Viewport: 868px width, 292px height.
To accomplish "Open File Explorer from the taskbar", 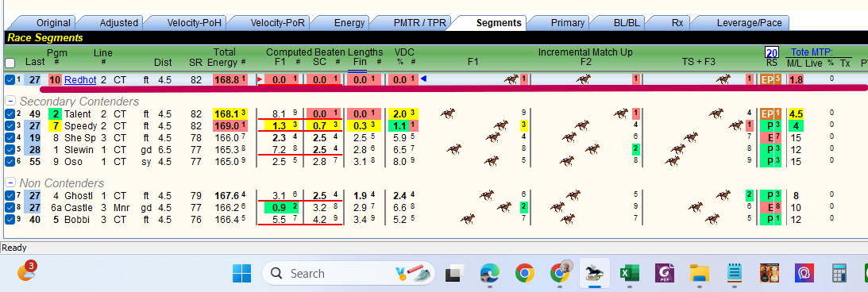I will click(x=700, y=273).
